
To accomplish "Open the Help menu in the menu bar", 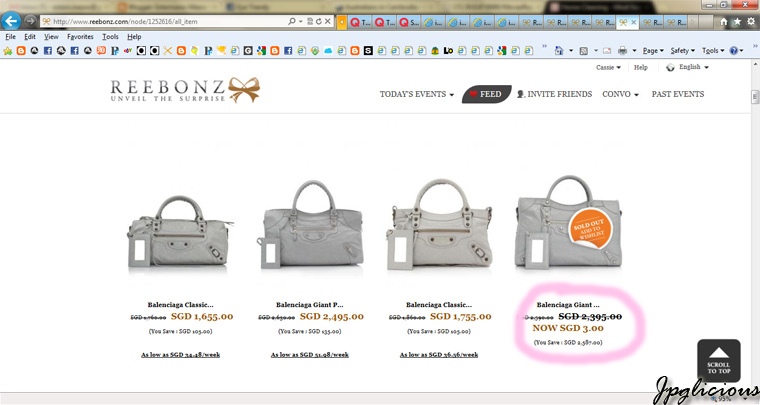I will pyautogui.click(x=134, y=37).
